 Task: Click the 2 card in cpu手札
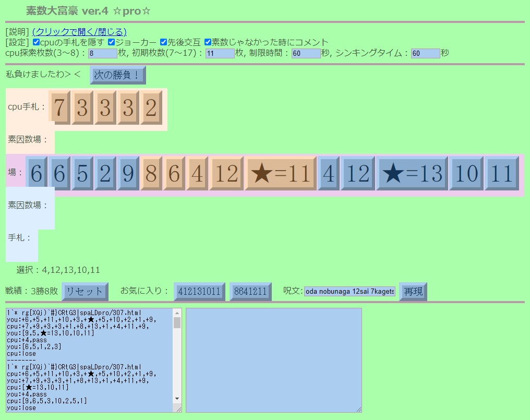(151, 107)
